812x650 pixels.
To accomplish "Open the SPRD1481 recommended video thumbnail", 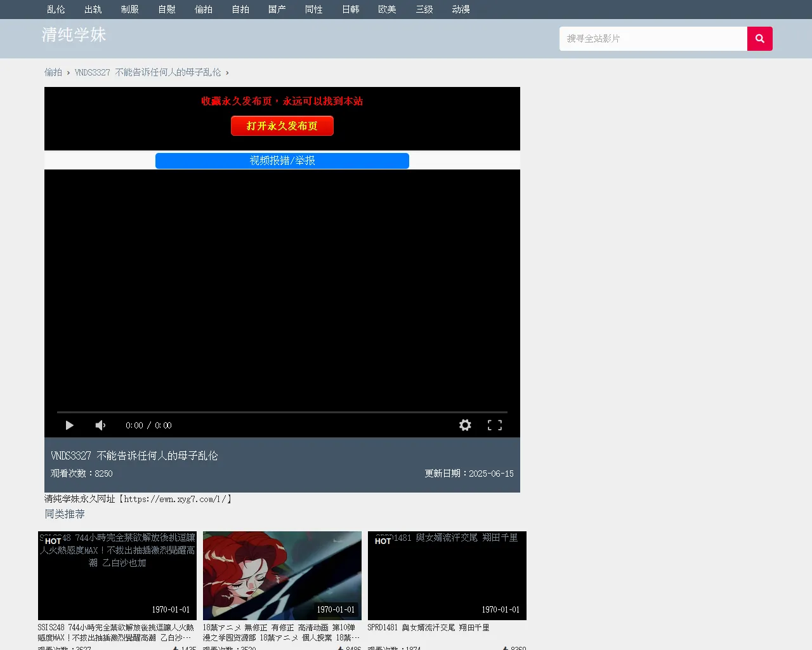I will pyautogui.click(x=447, y=576).
